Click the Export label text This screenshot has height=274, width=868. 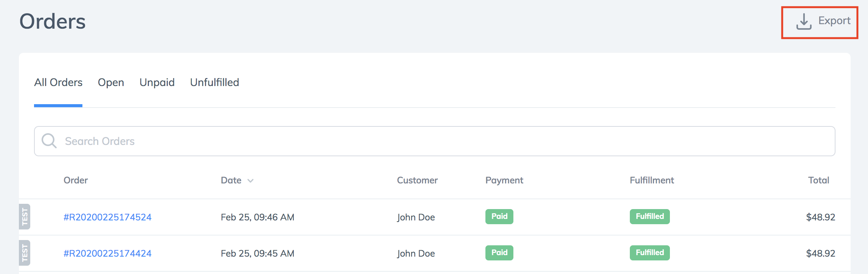click(x=834, y=21)
